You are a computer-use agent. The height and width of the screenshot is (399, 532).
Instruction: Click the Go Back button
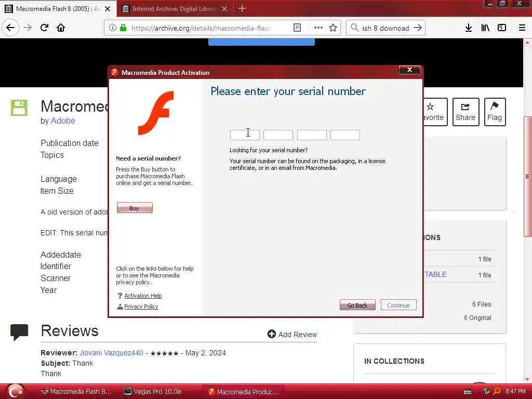point(357,305)
